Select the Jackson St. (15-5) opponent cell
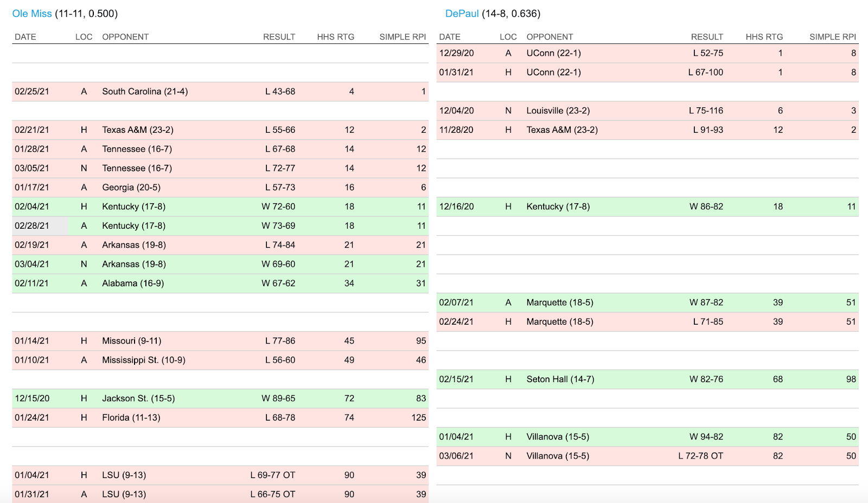 click(138, 398)
